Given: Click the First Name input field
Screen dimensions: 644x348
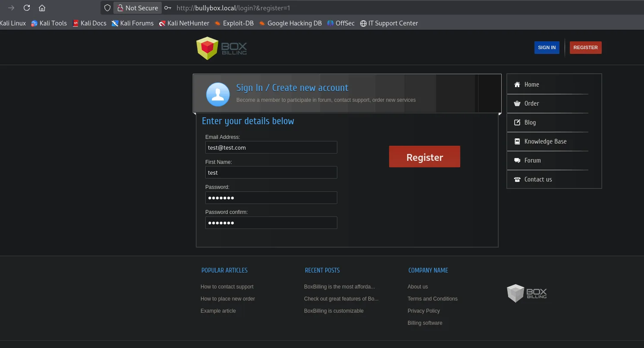Looking at the screenshot, I should [x=271, y=172].
